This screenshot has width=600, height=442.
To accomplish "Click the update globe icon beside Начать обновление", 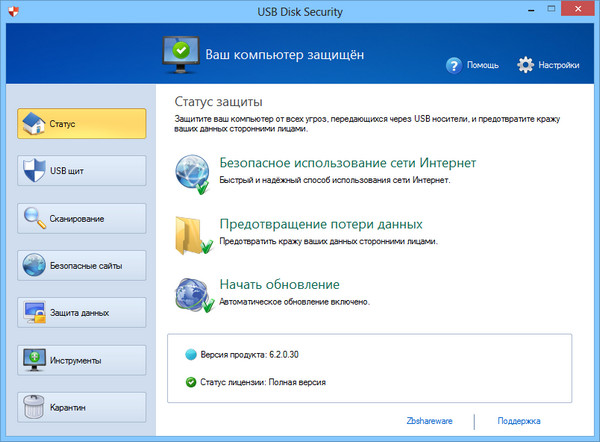I will (x=193, y=292).
